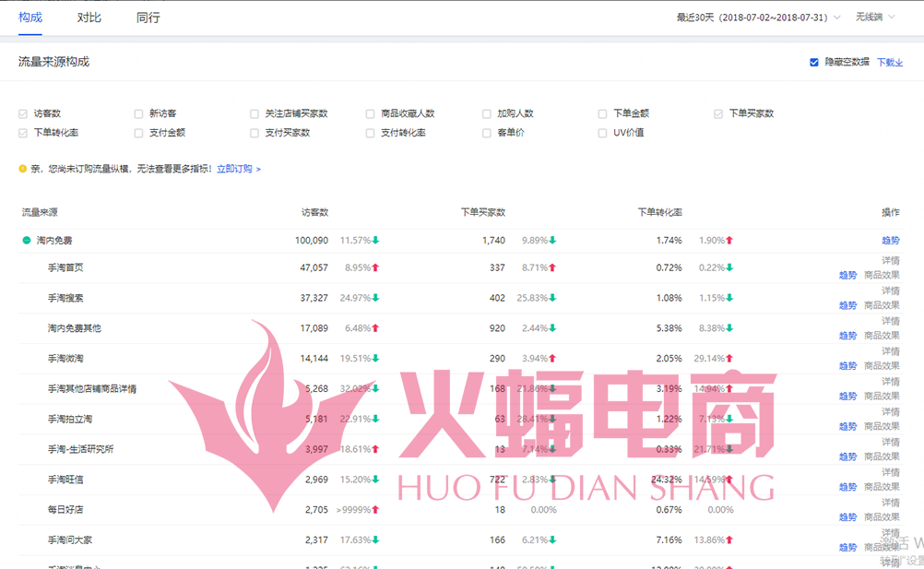This screenshot has width=924, height=569.
Task: Open 详情 for the 手淘搜索 row
Action: tap(891, 291)
